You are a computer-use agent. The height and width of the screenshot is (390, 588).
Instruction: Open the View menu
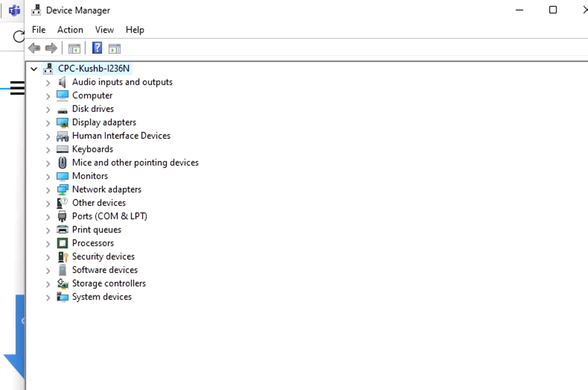point(104,29)
